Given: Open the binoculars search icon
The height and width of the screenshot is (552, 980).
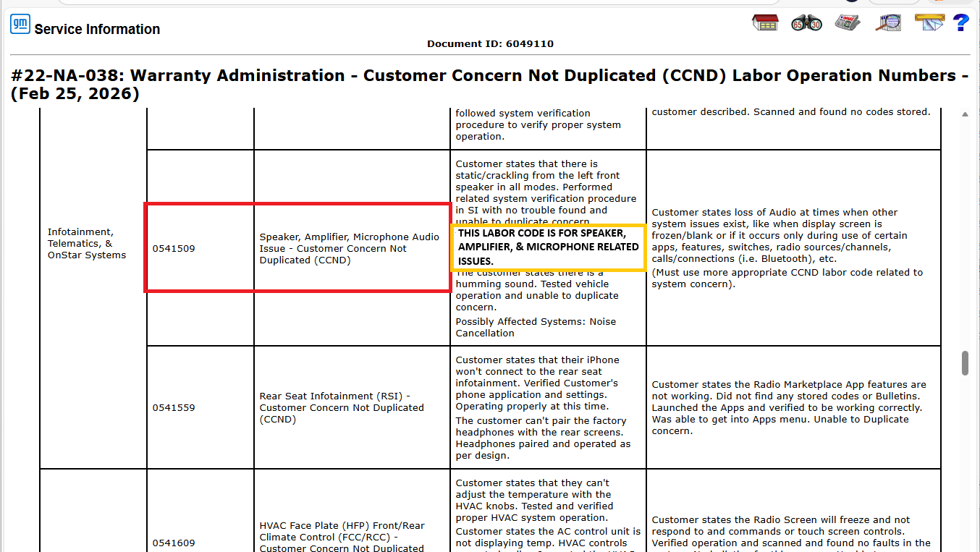Looking at the screenshot, I should pyautogui.click(x=806, y=22).
